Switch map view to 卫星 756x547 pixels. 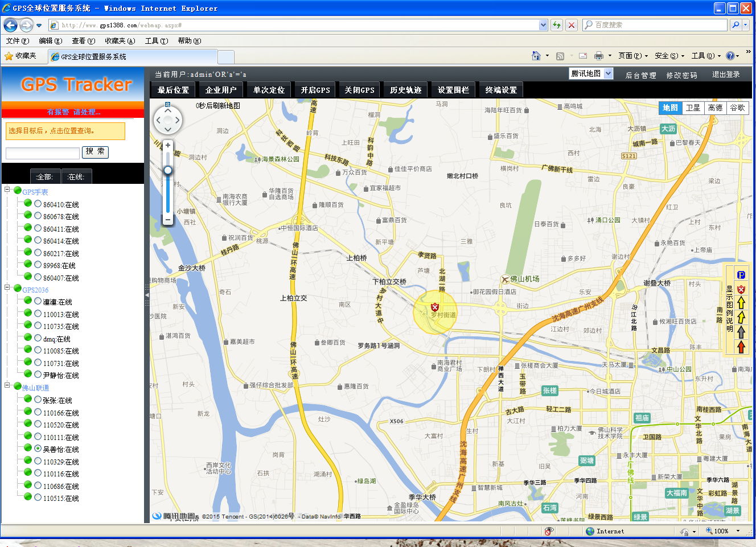[x=693, y=108]
